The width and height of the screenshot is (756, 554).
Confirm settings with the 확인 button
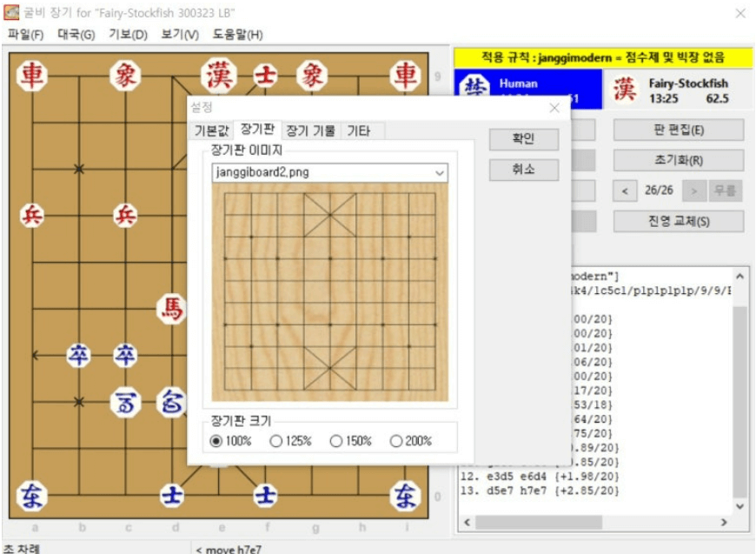pos(524,139)
